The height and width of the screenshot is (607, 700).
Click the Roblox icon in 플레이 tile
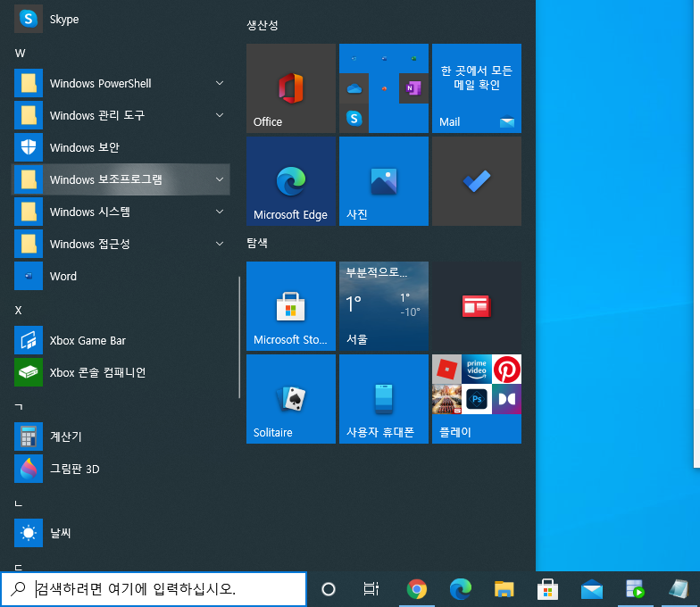pos(446,370)
